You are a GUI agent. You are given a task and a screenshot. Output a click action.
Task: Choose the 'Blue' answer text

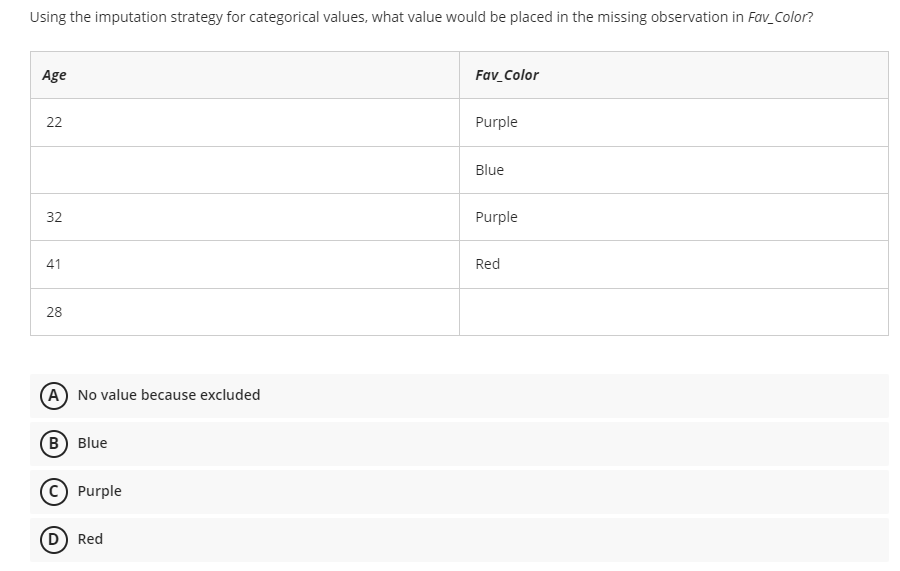click(x=92, y=443)
